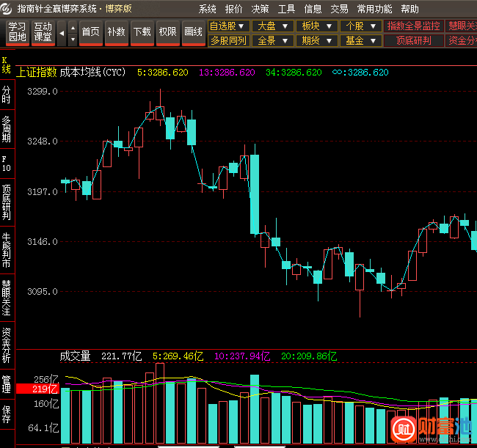Open the 学习园地 toolbar button
This screenshot has width=477, height=448.
(18, 32)
